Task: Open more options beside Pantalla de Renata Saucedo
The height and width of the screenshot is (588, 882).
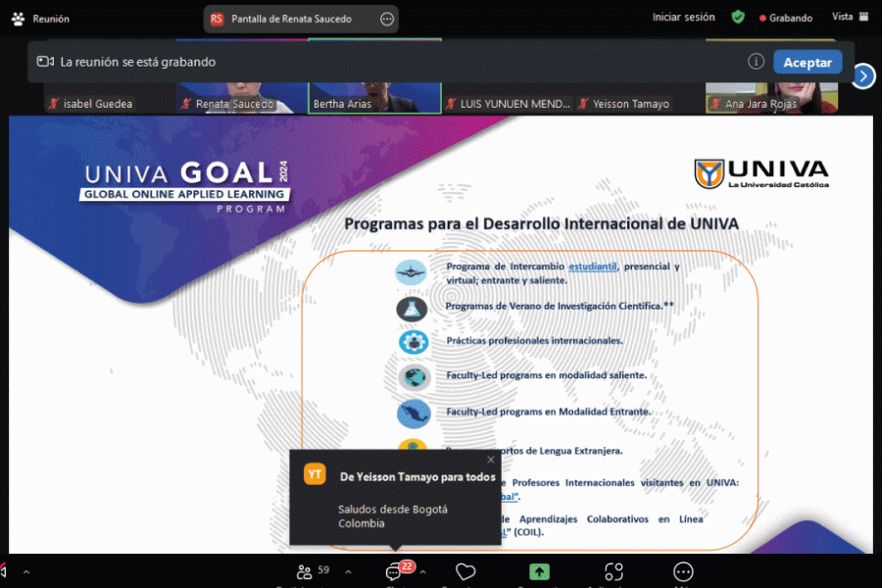Action: coord(387,20)
